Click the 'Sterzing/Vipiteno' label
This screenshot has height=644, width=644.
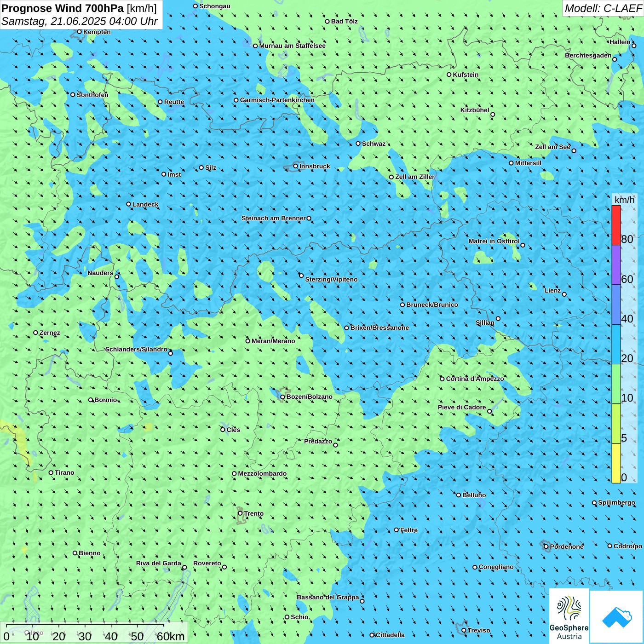pos(331,279)
